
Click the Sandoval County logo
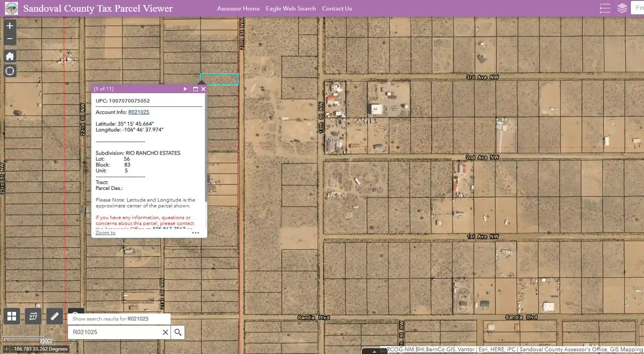tap(11, 8)
